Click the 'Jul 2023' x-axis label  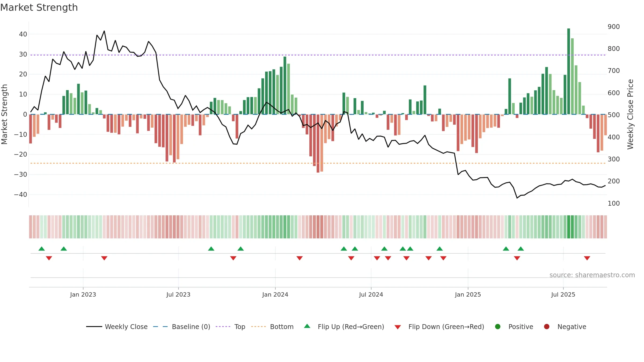178,295
